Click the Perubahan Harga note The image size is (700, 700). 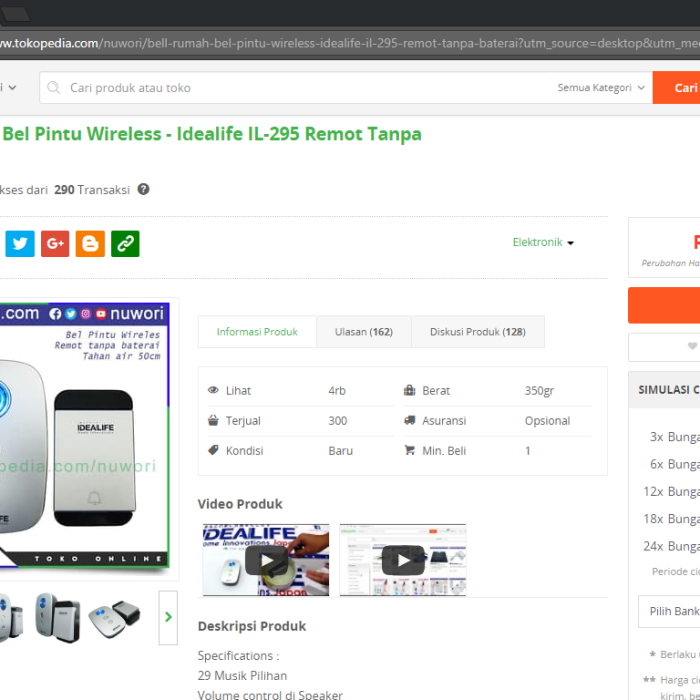pos(671,263)
